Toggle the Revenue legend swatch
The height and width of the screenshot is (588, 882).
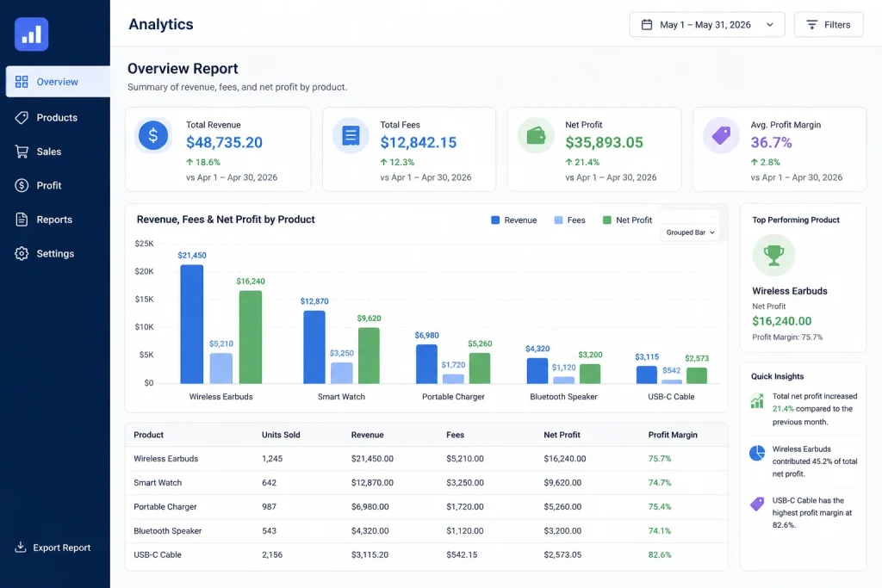pos(495,220)
